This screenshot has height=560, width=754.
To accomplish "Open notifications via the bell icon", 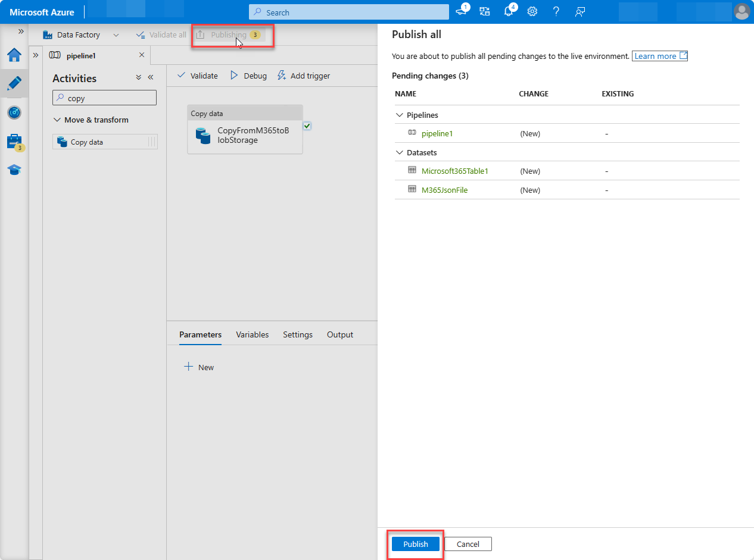I will [508, 11].
